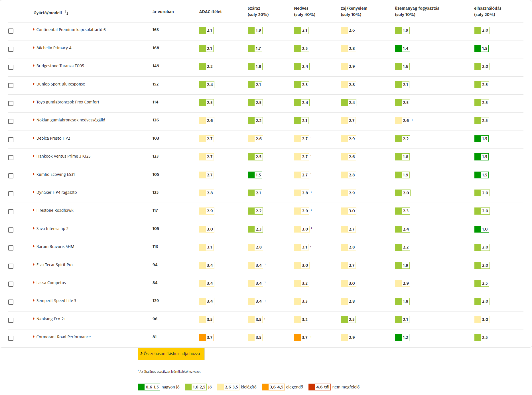Image resolution: width=532 pixels, height=395 pixels.
Task: Click the orange 3.7 ADAC badge for Cormorant
Action: pyautogui.click(x=206, y=337)
